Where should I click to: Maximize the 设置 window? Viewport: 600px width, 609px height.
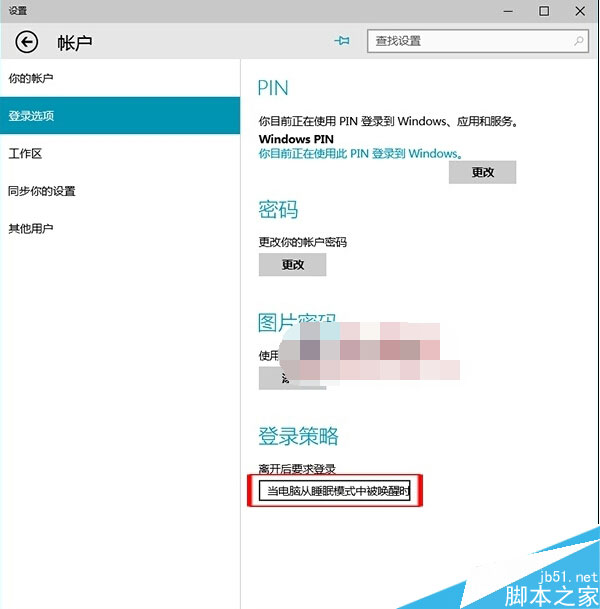coord(544,11)
